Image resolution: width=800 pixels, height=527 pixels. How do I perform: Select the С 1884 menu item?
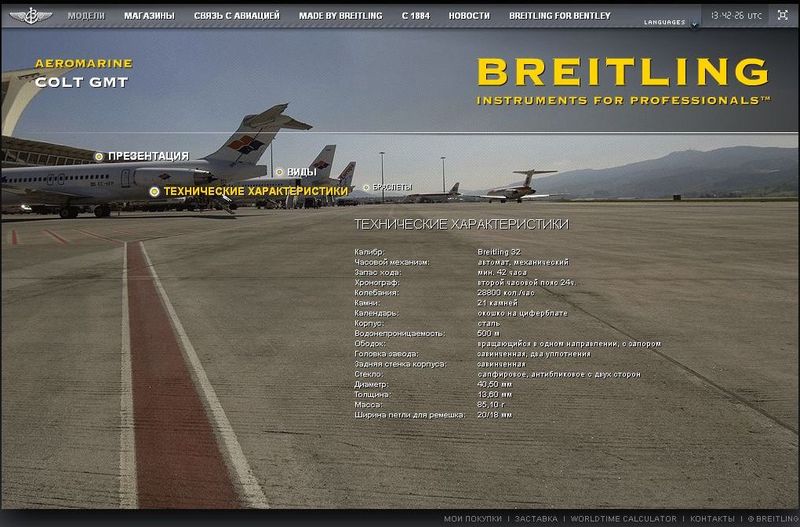pyautogui.click(x=415, y=16)
